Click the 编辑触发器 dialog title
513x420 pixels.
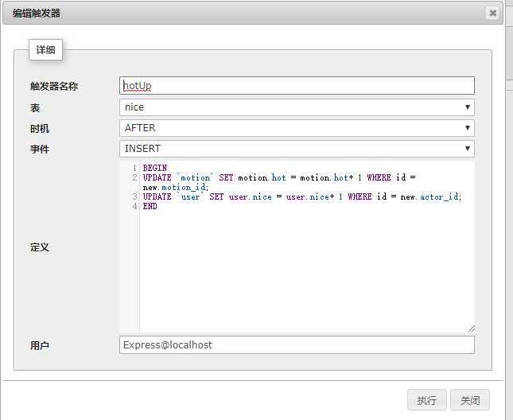pos(37,14)
